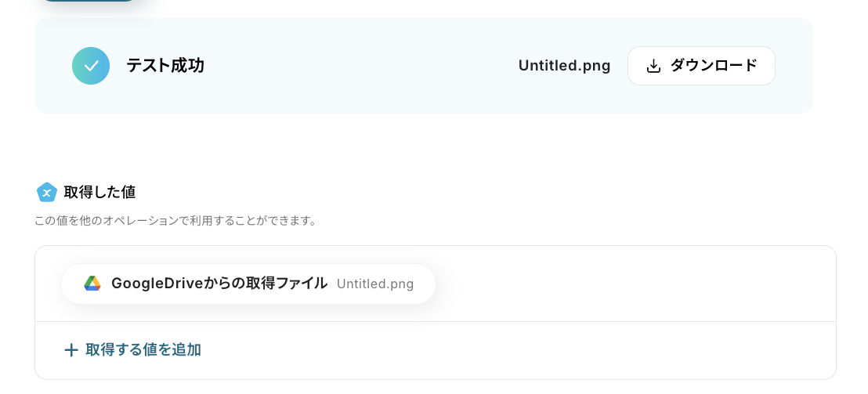Select the GoogleDriveからの取得ファイル chip label
868x394 pixels.
point(219,284)
